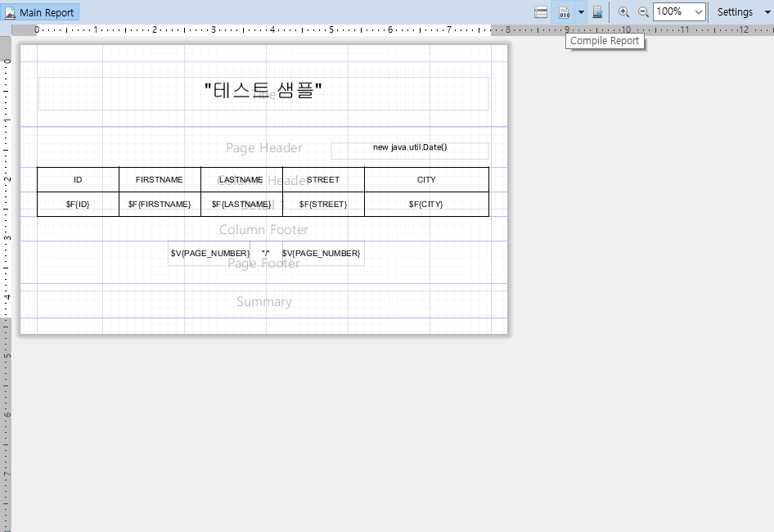Click the band list toolbar icon
This screenshot has width=774, height=532.
pos(541,11)
